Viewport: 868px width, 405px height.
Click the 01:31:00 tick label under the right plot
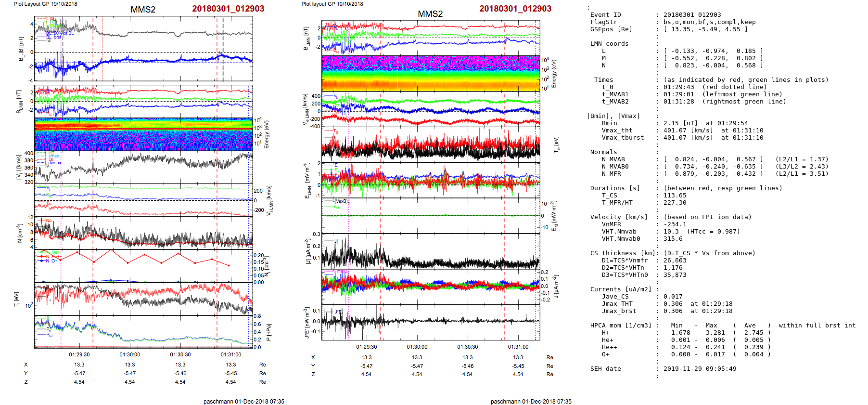pyautogui.click(x=518, y=347)
